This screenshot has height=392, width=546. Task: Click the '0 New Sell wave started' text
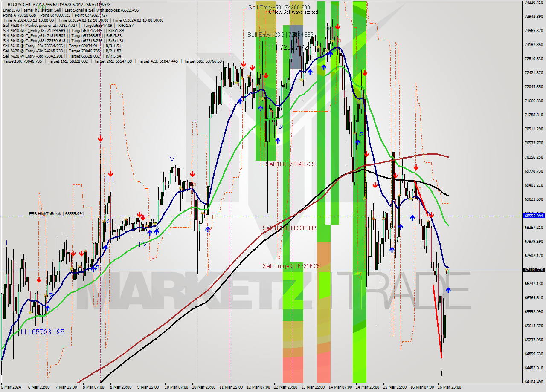pos(293,12)
